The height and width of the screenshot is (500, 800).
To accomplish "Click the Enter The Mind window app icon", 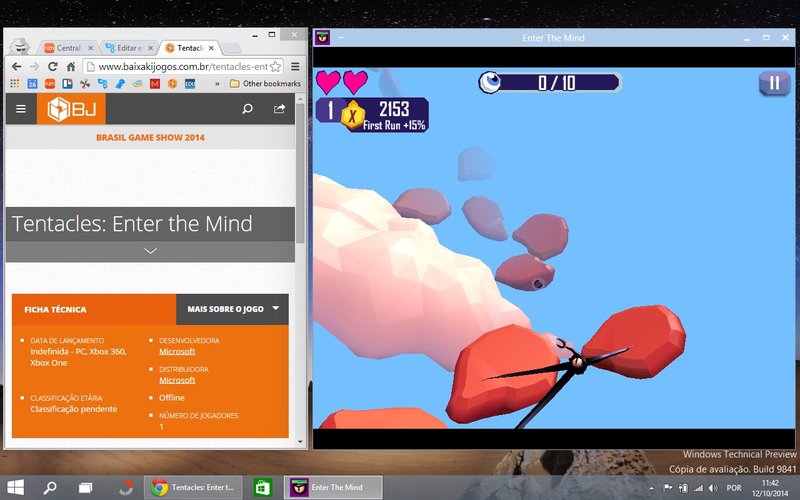I will click(322, 37).
